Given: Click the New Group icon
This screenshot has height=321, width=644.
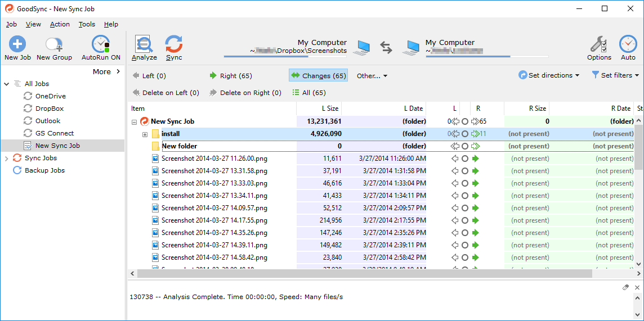Looking at the screenshot, I should pyautogui.click(x=54, y=44).
